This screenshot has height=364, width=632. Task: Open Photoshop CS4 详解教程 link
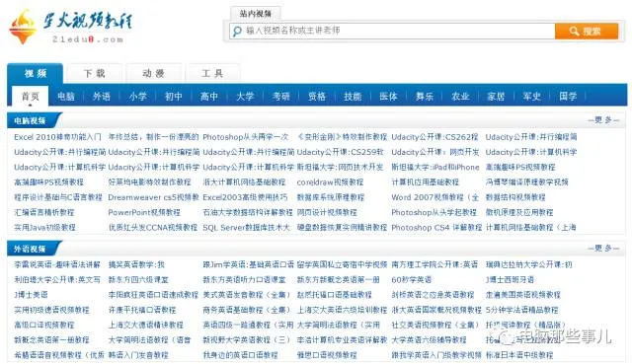click(436, 228)
